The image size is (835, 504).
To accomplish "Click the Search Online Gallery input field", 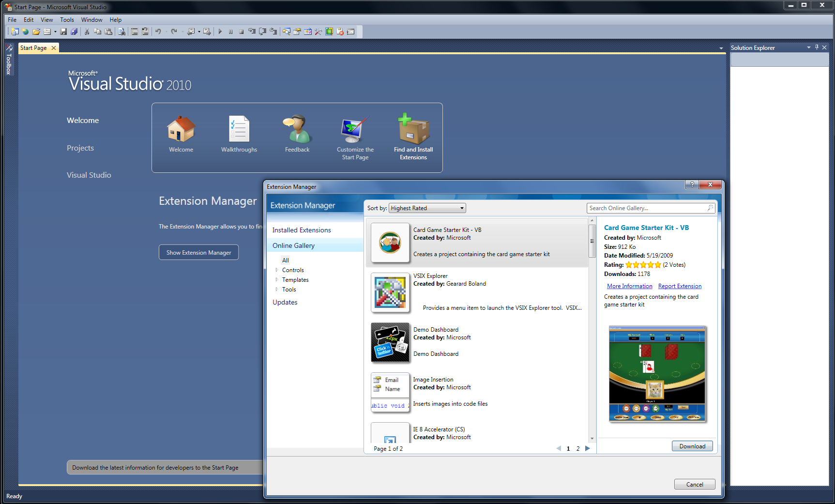I will [647, 208].
